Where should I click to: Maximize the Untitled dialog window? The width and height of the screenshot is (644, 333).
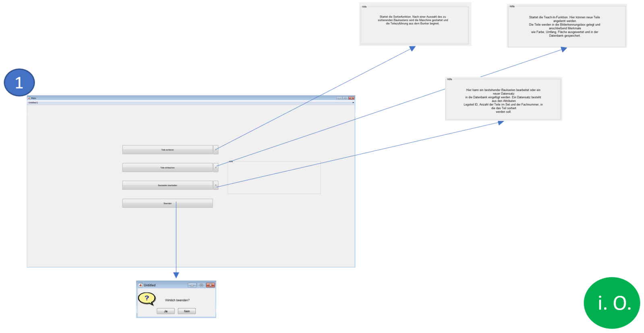click(x=201, y=285)
